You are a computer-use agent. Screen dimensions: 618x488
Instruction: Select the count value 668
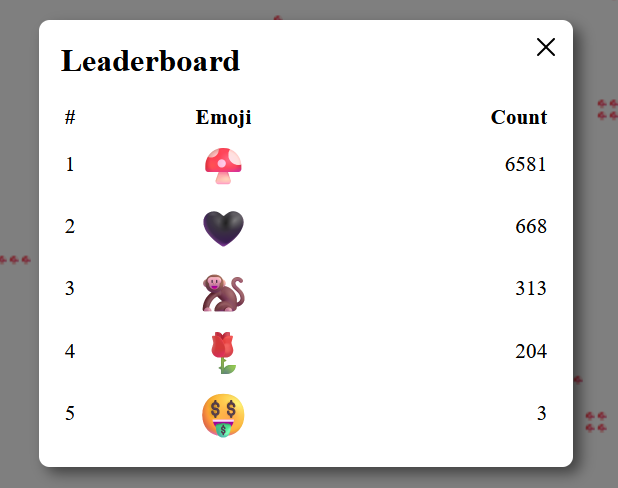531,227
